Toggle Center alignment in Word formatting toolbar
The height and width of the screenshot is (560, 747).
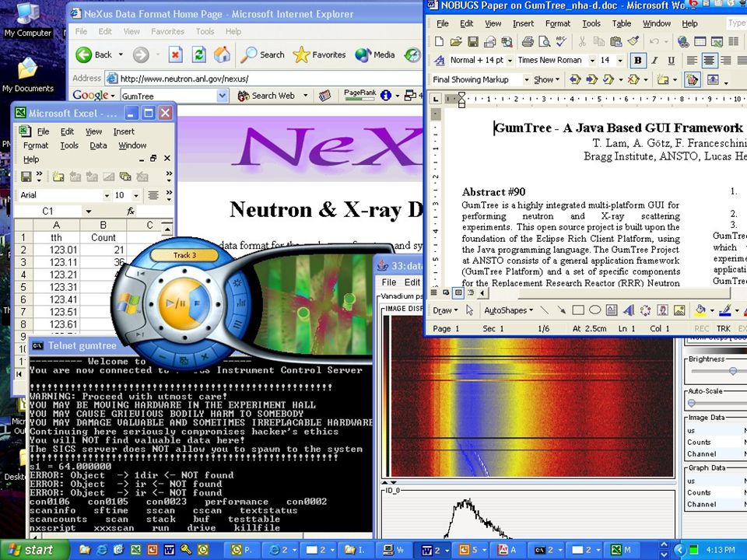pos(709,61)
